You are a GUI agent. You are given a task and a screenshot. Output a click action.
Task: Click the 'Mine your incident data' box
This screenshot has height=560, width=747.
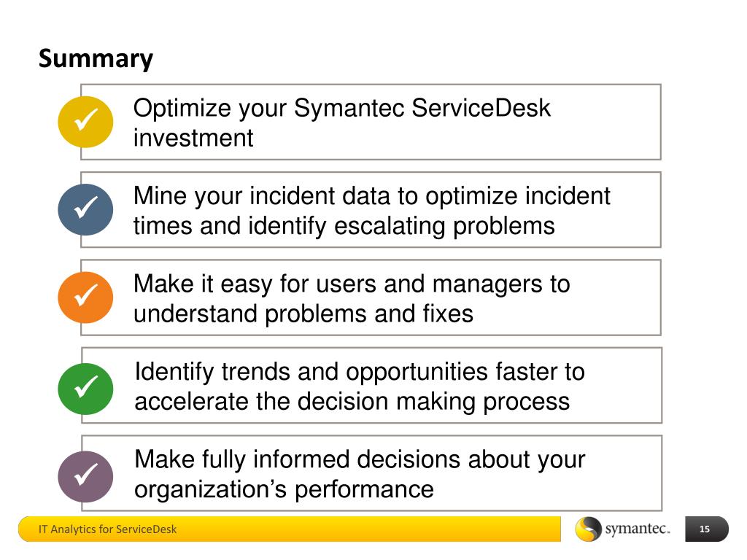click(371, 209)
